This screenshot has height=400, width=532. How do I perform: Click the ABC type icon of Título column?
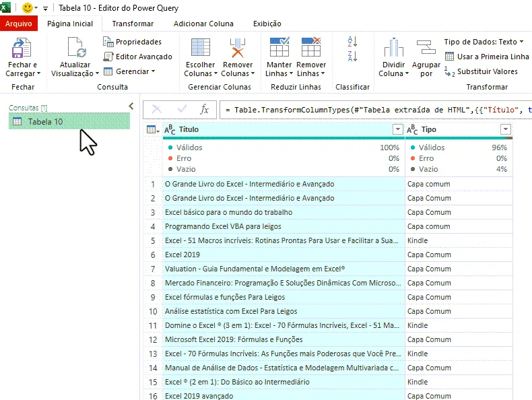[170, 129]
